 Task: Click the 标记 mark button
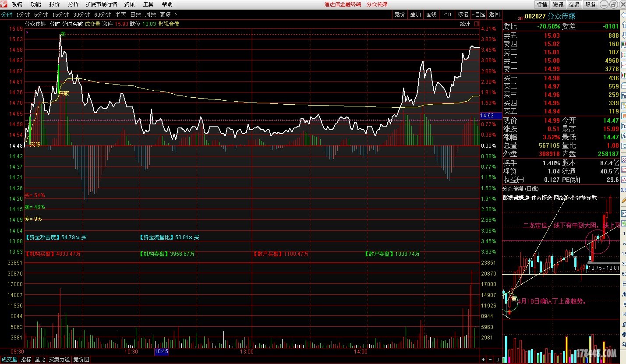click(463, 14)
